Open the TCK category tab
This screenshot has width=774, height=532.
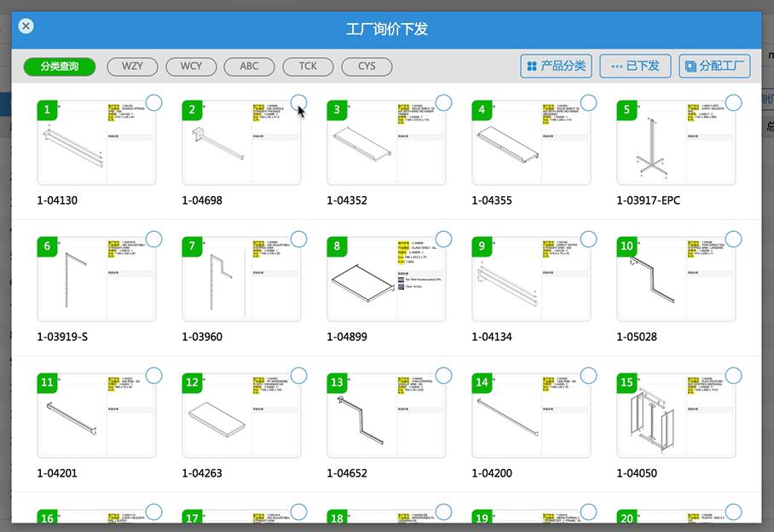click(308, 66)
